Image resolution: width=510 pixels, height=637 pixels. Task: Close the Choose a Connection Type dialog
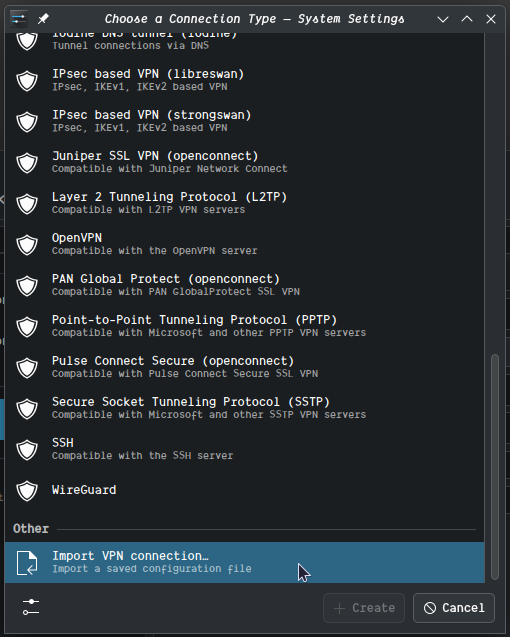tap(491, 19)
